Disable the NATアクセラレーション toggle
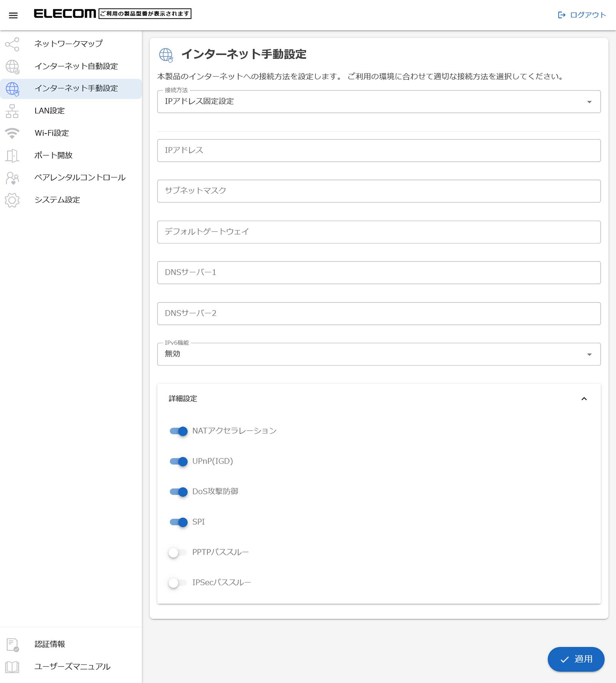Viewport: 616px width, 683px height. [179, 431]
